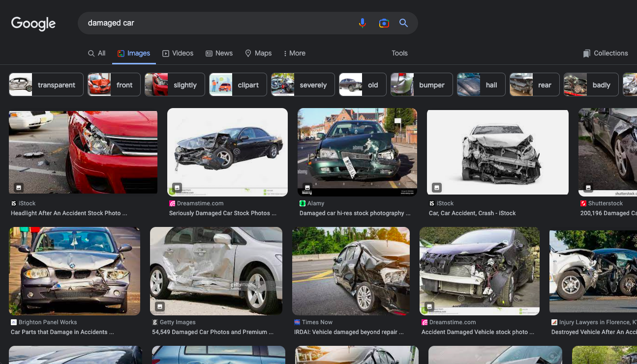Click 'Car, Car Accident, Crash - iStock' link
This screenshot has width=637, height=364.
pyautogui.click(x=472, y=213)
